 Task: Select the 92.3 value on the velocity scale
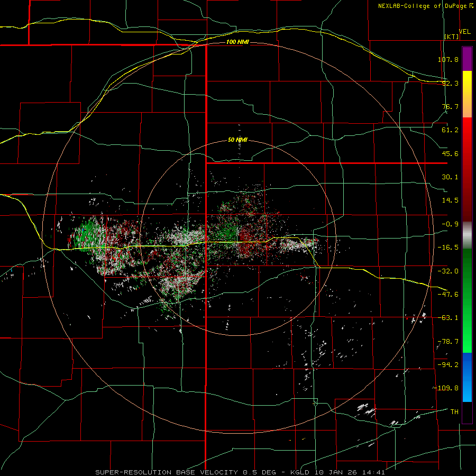(x=450, y=83)
